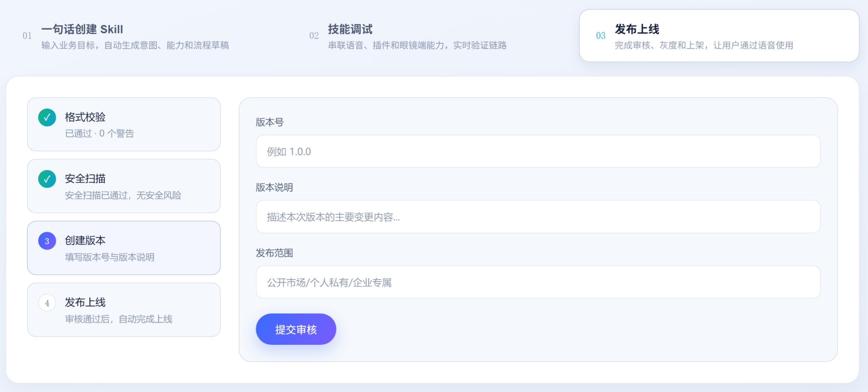868x392 pixels.
Task: Click the blue number 3 circle icon
Action: [47, 241]
